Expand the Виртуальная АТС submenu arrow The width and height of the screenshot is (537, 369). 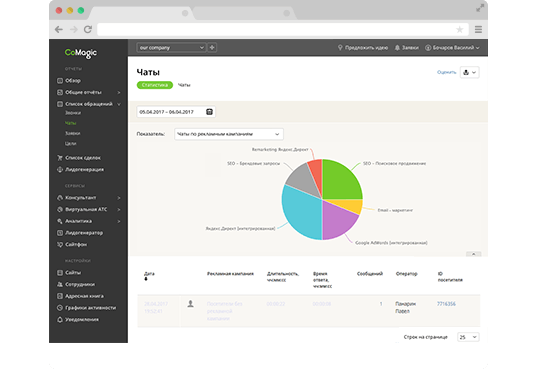(119, 210)
